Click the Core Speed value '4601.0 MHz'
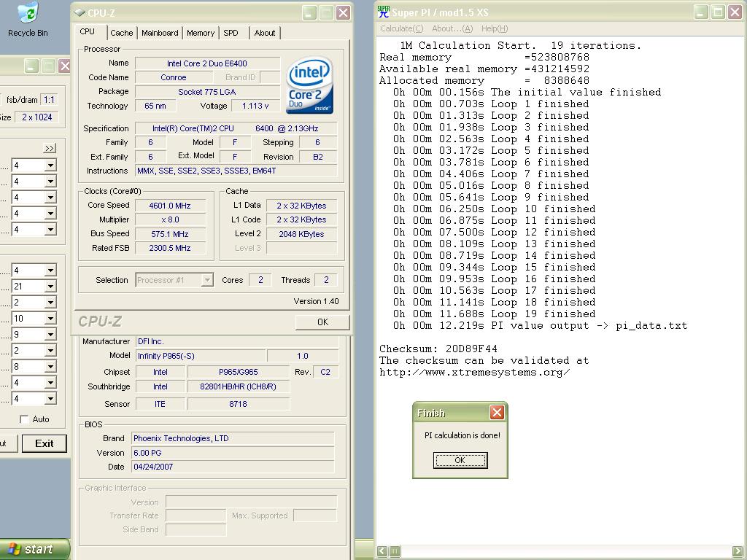Viewport: 747px width, 560px height. click(x=170, y=206)
